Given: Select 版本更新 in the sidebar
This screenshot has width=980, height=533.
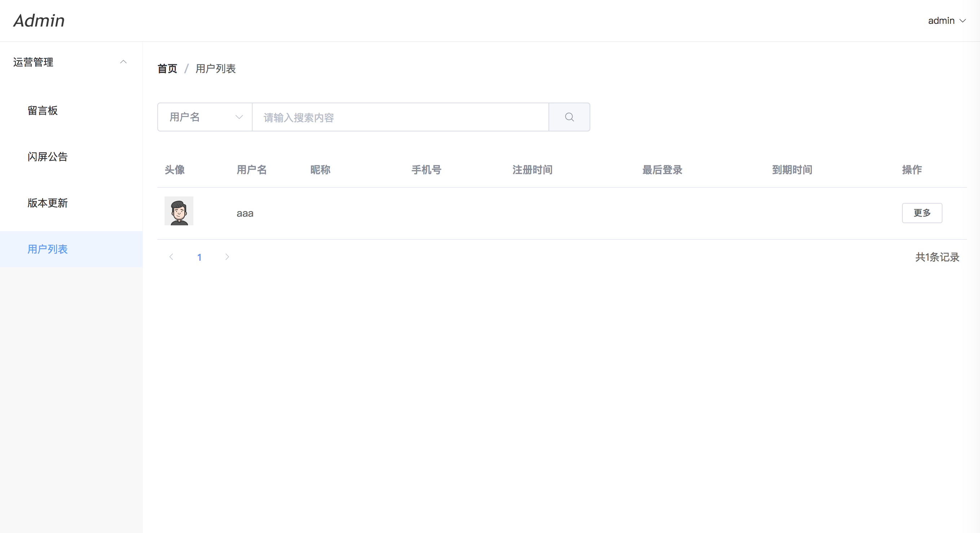Looking at the screenshot, I should [48, 203].
